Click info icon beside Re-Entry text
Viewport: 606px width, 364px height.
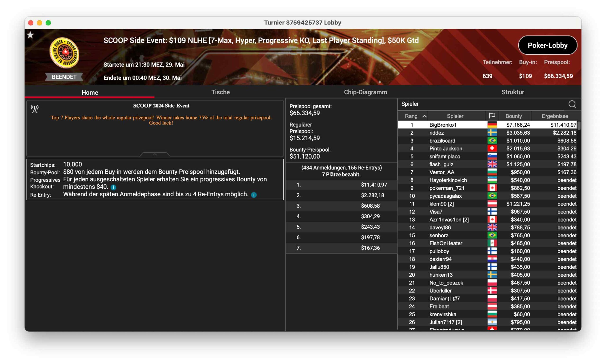pyautogui.click(x=254, y=195)
